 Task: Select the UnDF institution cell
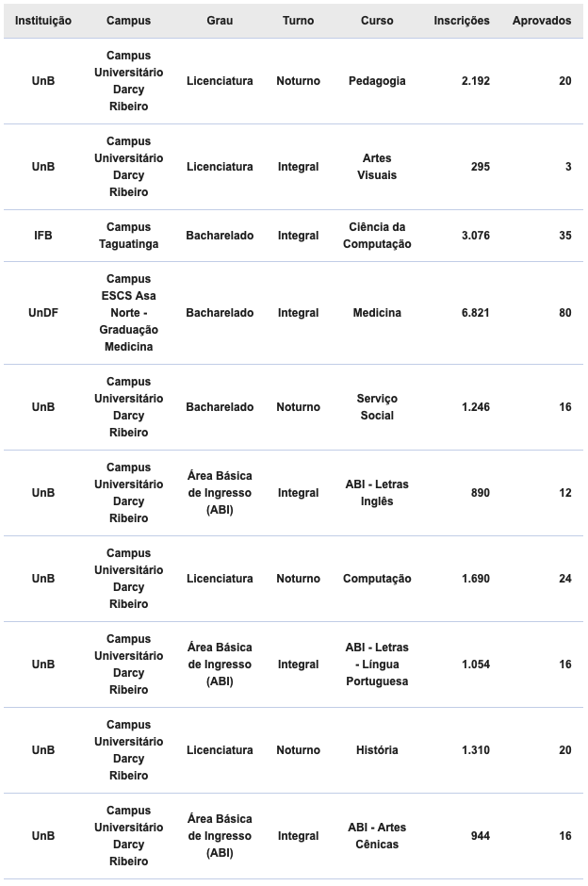(43, 313)
